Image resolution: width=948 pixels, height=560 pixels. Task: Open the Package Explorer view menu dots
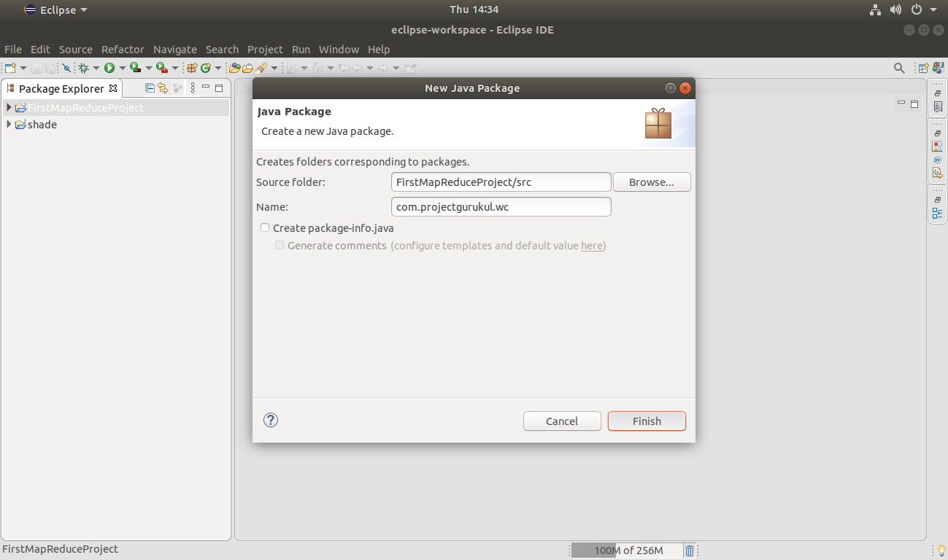pyautogui.click(x=193, y=88)
